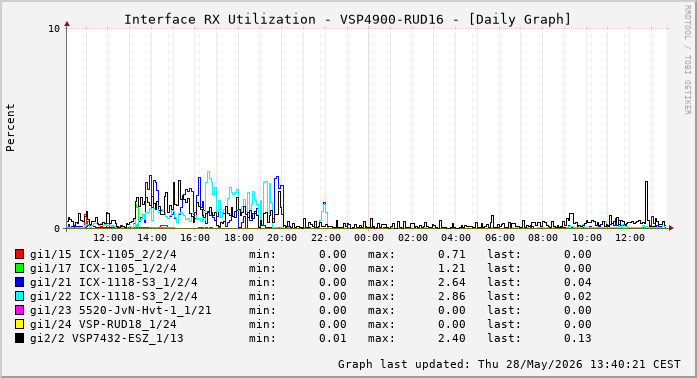This screenshot has height=378, width=697.
Task: Click max value 2.64 for gi1/21
Action: click(x=452, y=282)
